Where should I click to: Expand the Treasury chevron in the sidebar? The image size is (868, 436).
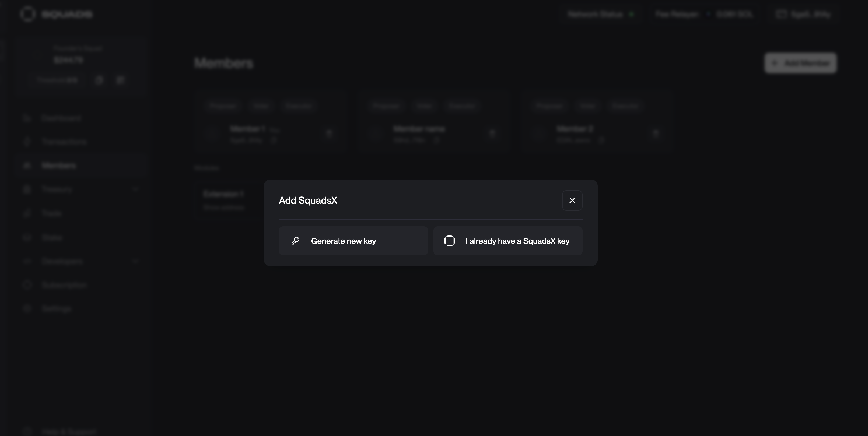135,189
